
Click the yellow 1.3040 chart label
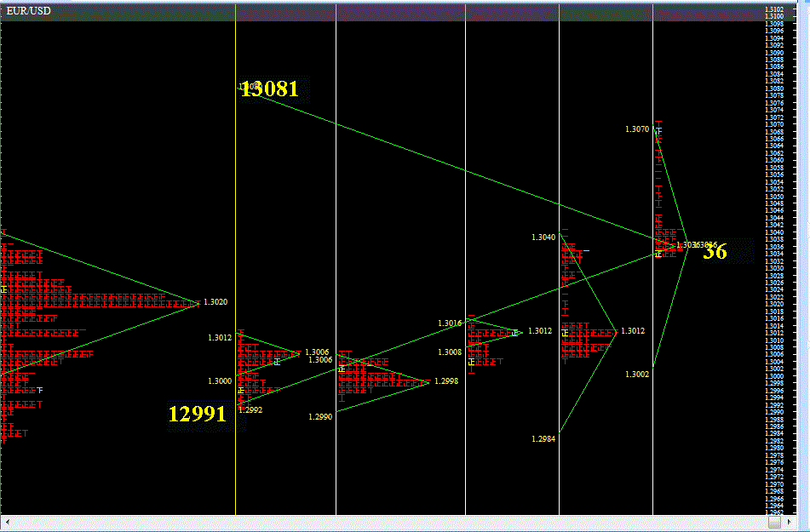[543, 237]
